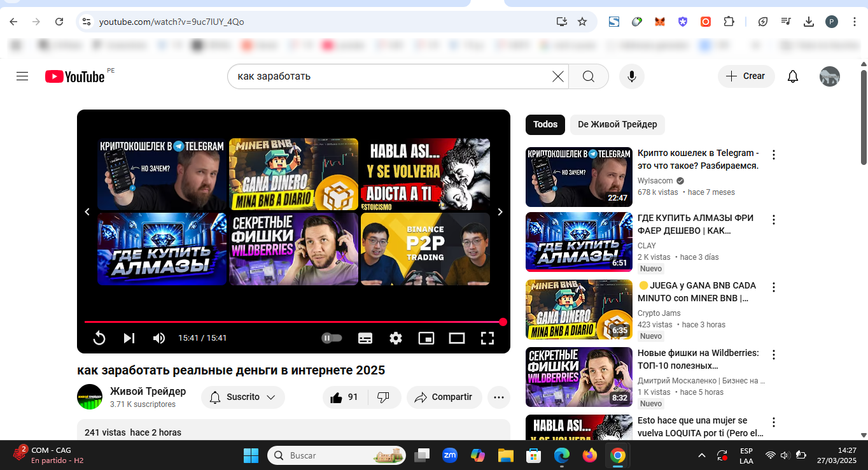Focus the YouTube search field

point(392,76)
